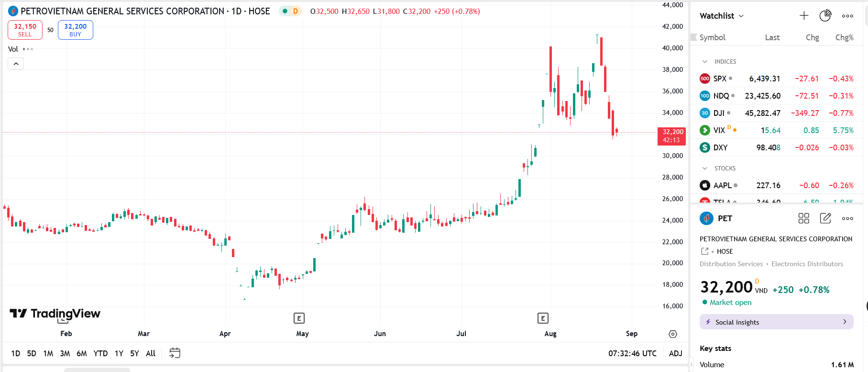The height and width of the screenshot is (372, 868).
Task: Click the earnings marker near May
Action: click(299, 318)
